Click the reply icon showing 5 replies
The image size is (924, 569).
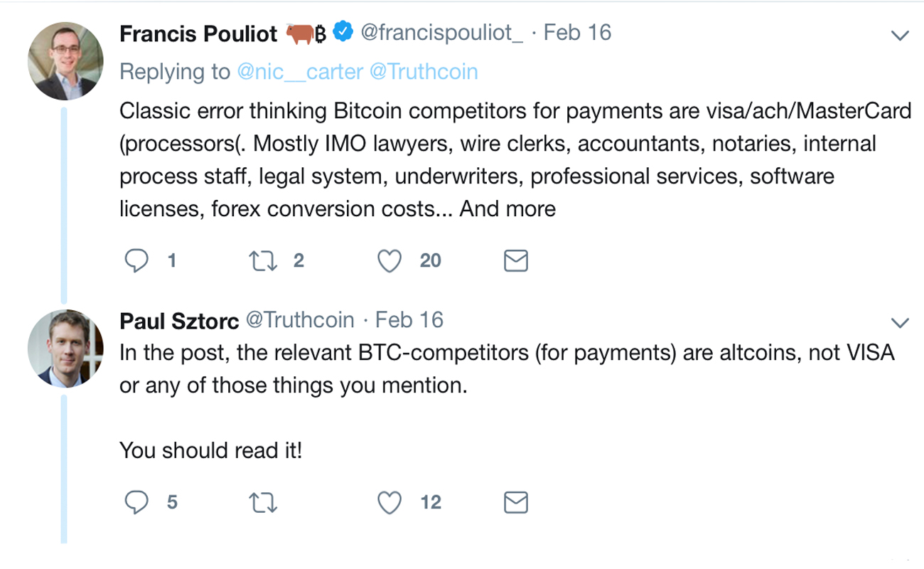click(x=138, y=504)
